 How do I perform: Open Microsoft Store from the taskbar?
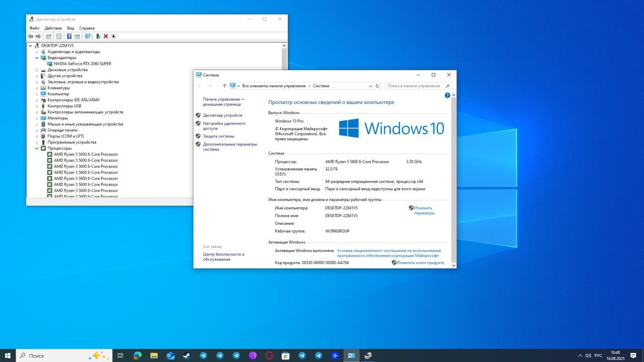pos(285,355)
